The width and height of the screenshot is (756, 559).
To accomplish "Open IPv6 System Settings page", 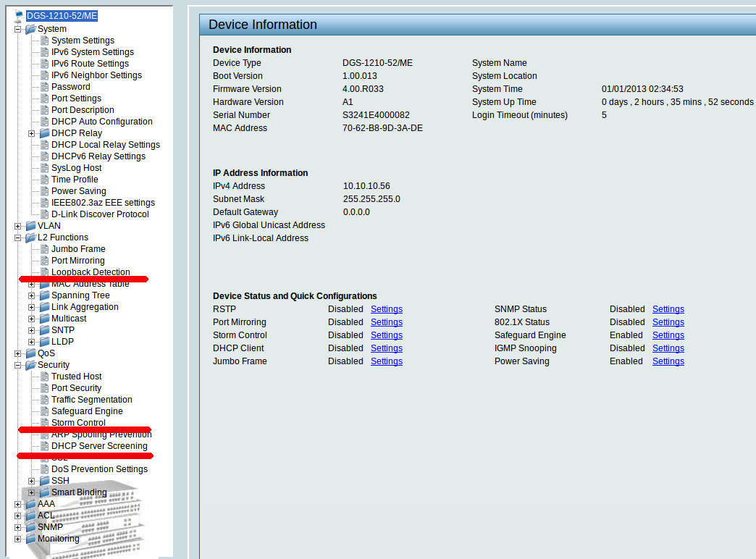I will pyautogui.click(x=92, y=52).
